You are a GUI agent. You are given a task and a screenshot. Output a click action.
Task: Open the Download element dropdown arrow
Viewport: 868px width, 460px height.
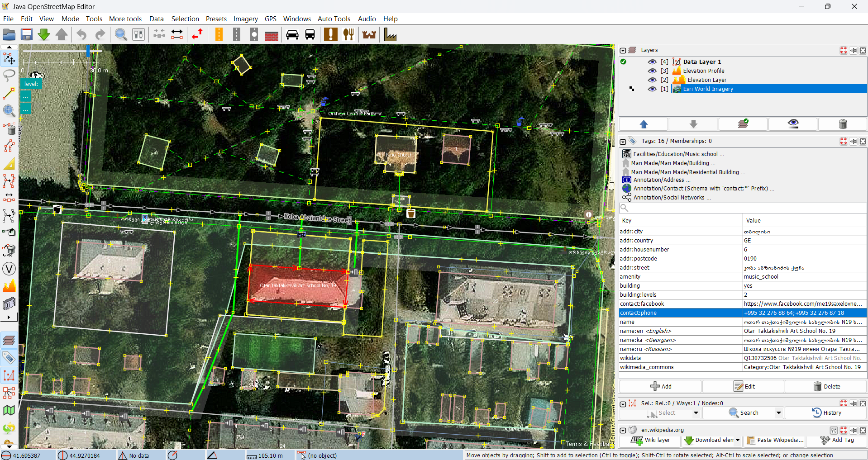(738, 440)
